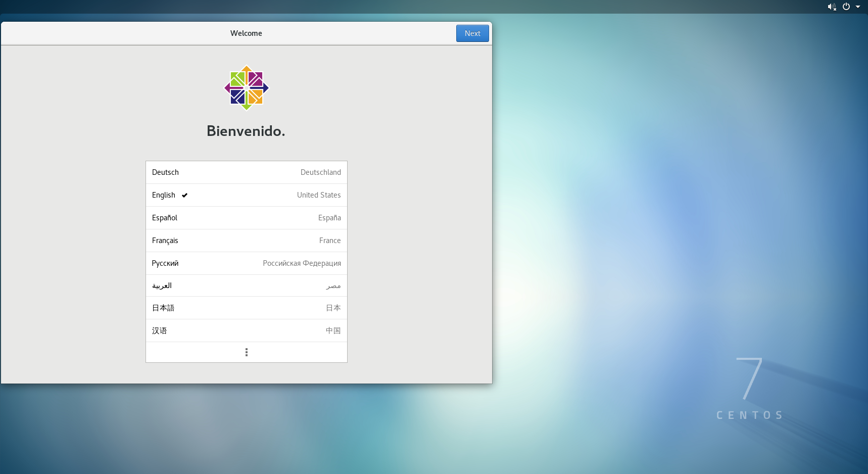
Task: Select Deutsch language row
Action: [247, 172]
